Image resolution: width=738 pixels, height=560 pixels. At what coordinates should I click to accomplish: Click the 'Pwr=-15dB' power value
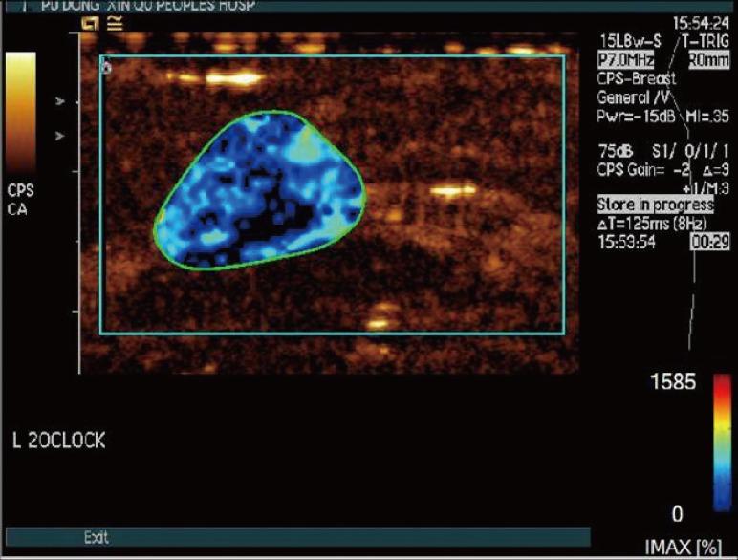click(636, 117)
